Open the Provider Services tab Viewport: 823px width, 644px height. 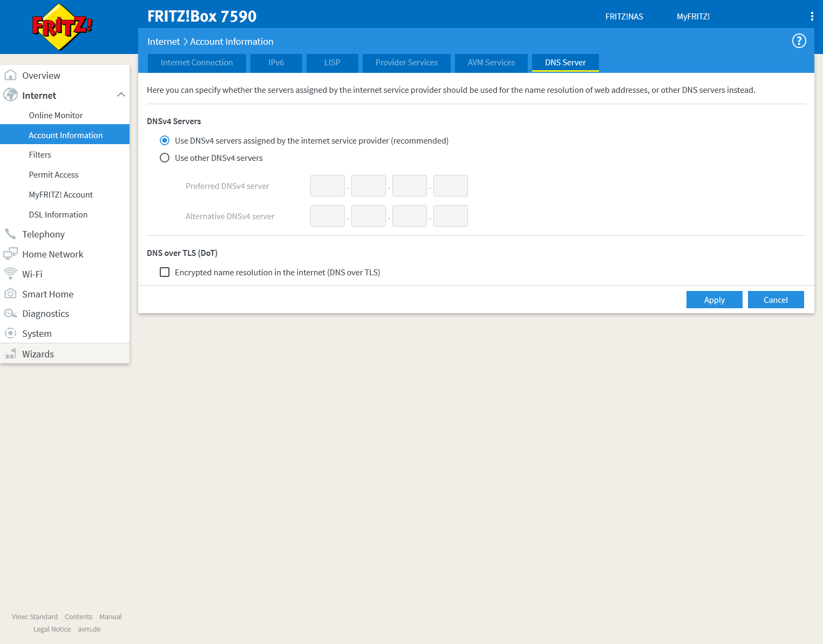tap(406, 63)
